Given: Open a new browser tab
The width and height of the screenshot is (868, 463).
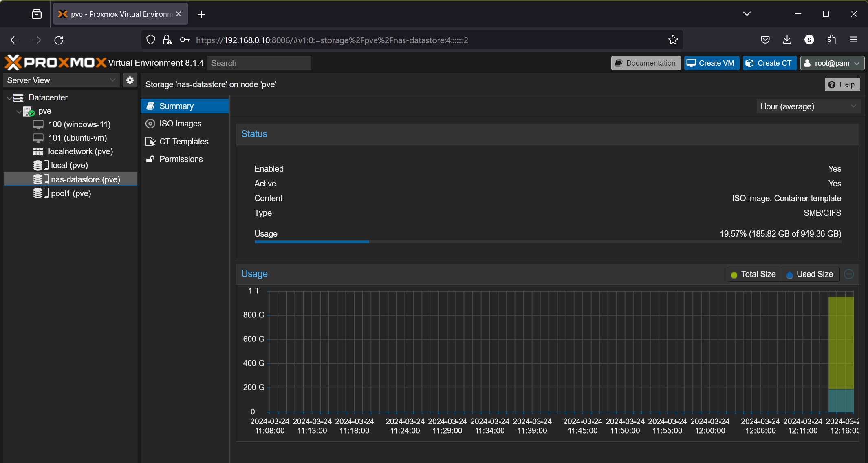Looking at the screenshot, I should coord(201,14).
